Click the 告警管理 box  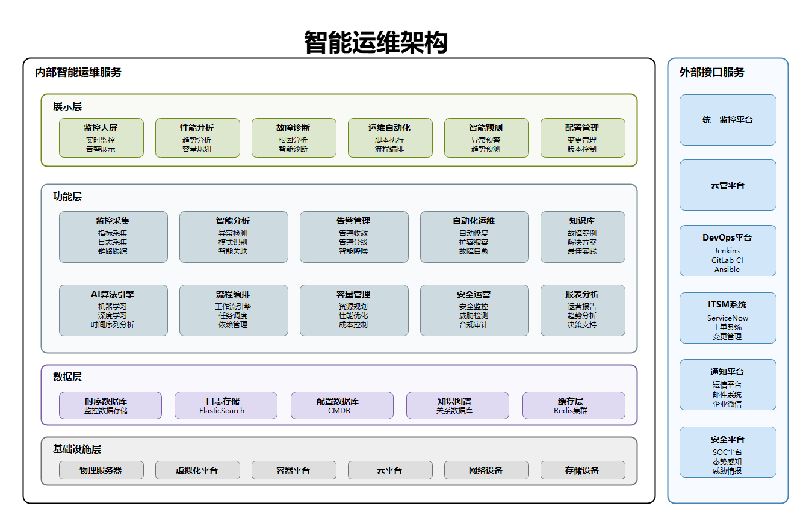354,237
